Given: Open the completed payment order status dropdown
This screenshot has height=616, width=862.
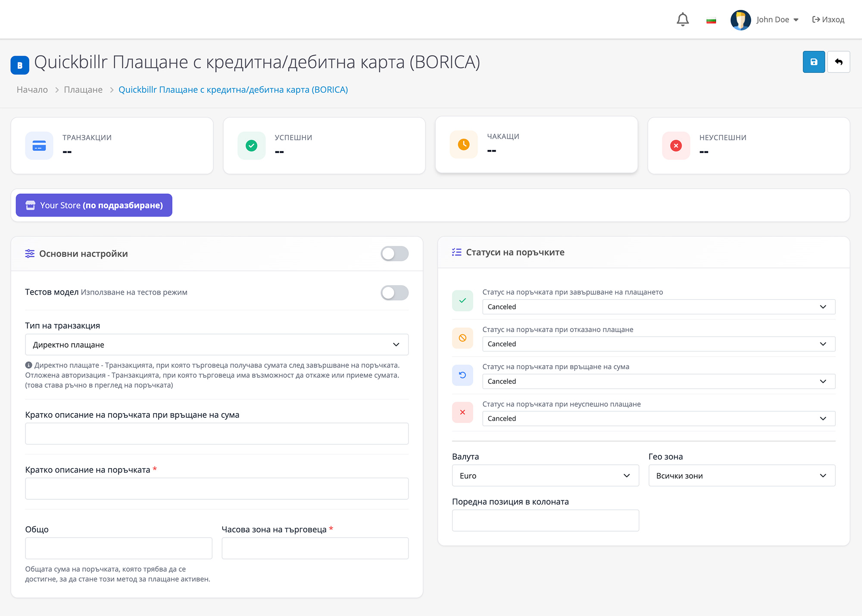Looking at the screenshot, I should point(658,307).
